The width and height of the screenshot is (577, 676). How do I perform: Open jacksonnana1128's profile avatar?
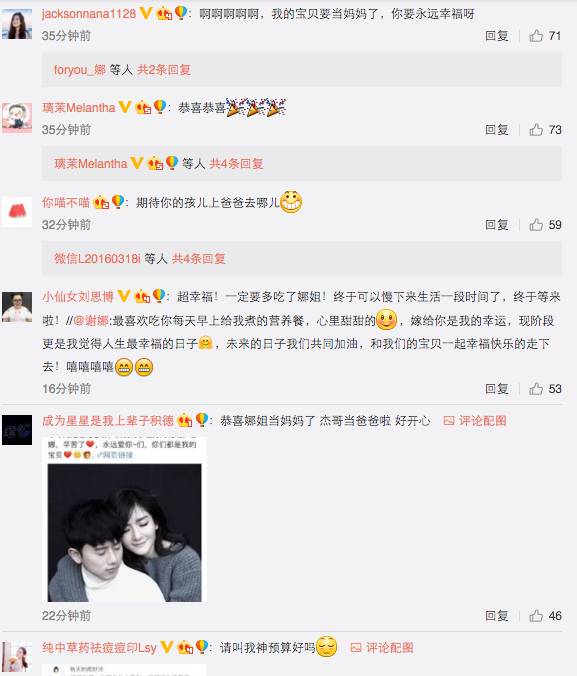17,24
